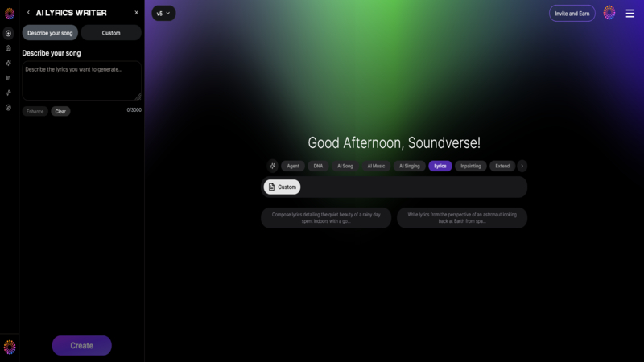Image resolution: width=644 pixels, height=362 pixels.
Task: Click the sparkle AI tools sidebar icon
Action: click(x=8, y=63)
